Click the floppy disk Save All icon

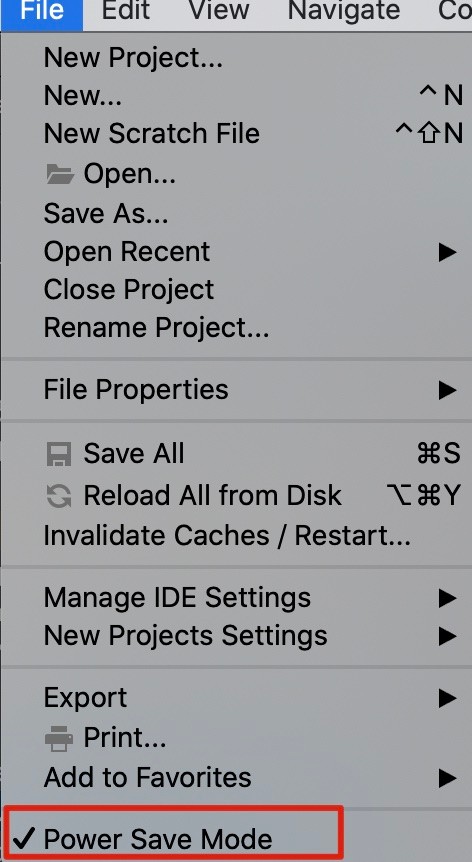(58, 454)
